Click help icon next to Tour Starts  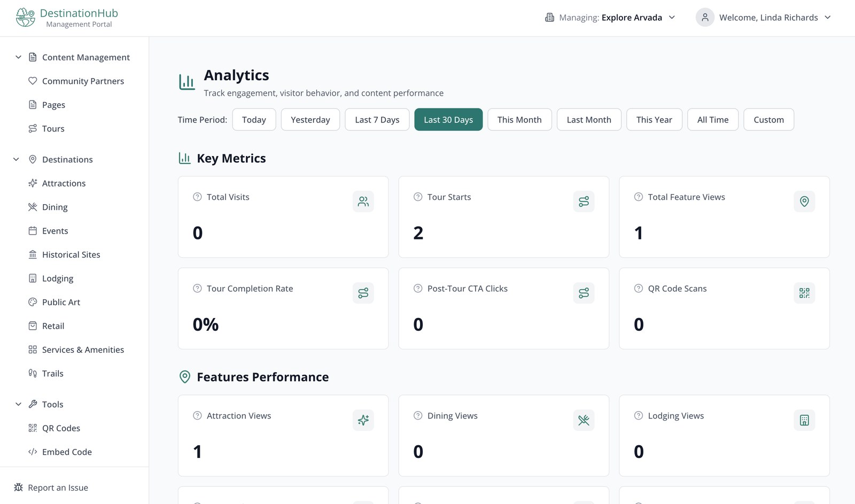coord(418,197)
